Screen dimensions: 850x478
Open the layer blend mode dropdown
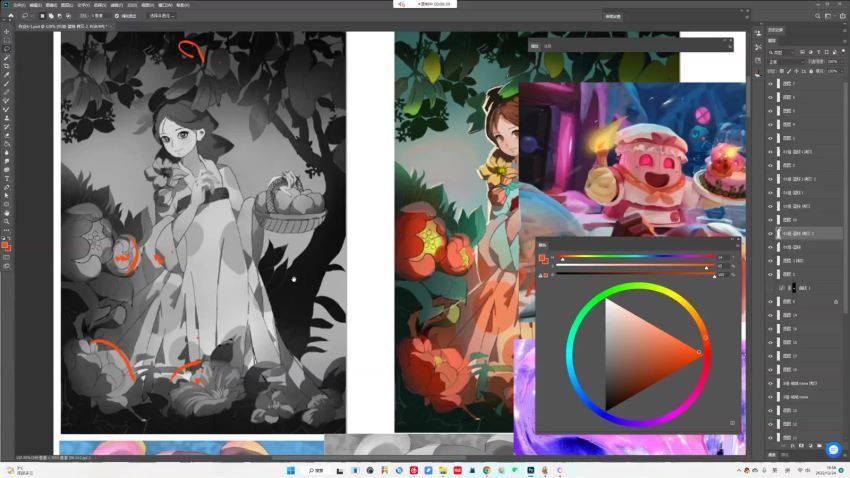pyautogui.click(x=787, y=62)
